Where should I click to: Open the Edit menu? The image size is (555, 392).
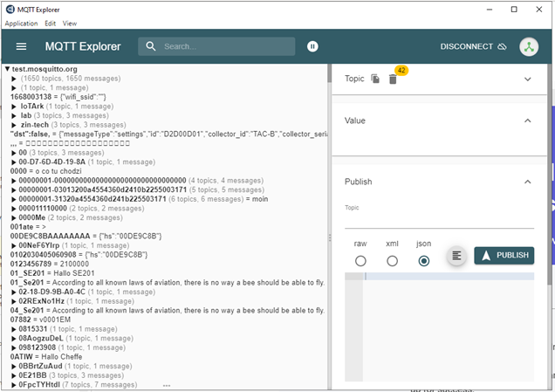pos(50,24)
